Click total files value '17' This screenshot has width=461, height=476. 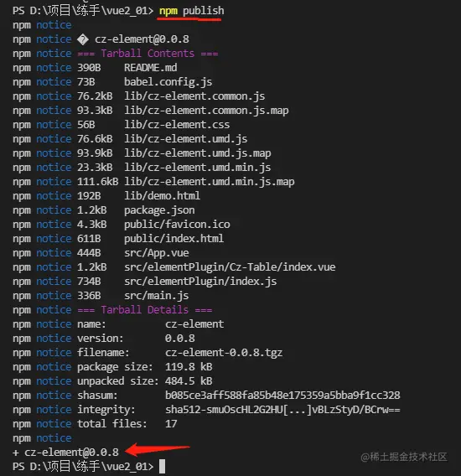[x=171, y=424]
